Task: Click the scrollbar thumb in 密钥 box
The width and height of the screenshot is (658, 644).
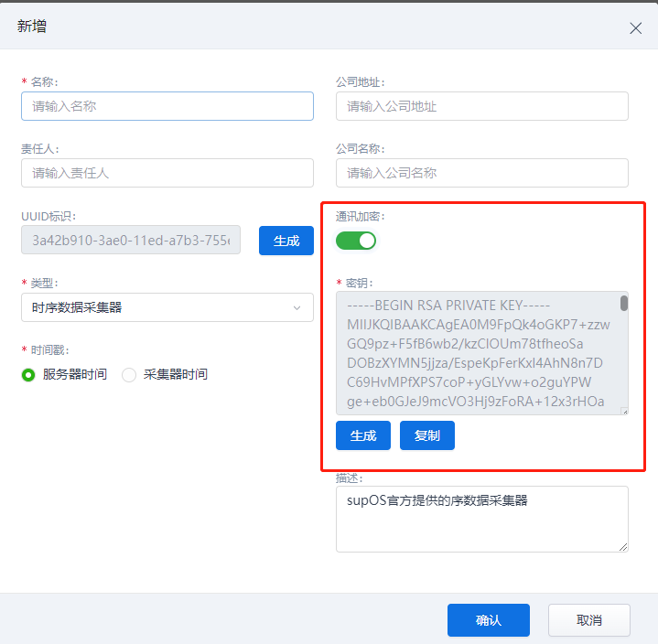Action: point(624,303)
